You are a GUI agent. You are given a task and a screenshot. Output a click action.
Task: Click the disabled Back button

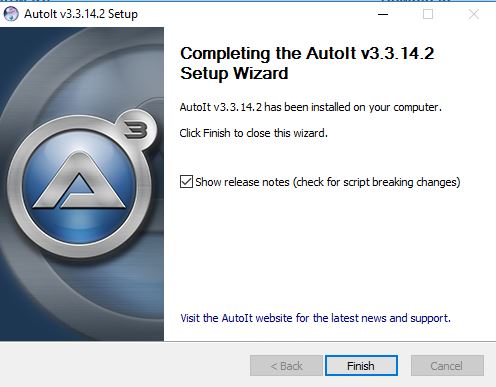pyautogui.click(x=286, y=366)
